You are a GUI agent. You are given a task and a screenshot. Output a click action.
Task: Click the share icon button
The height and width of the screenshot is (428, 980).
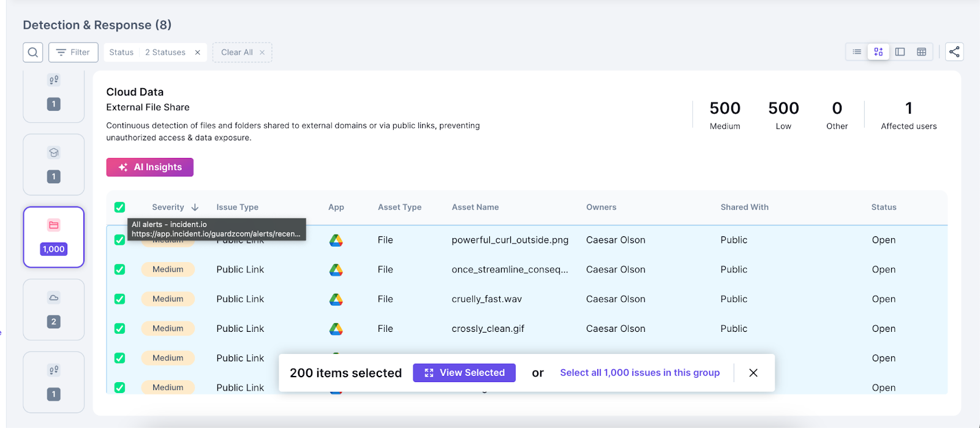(x=954, y=52)
